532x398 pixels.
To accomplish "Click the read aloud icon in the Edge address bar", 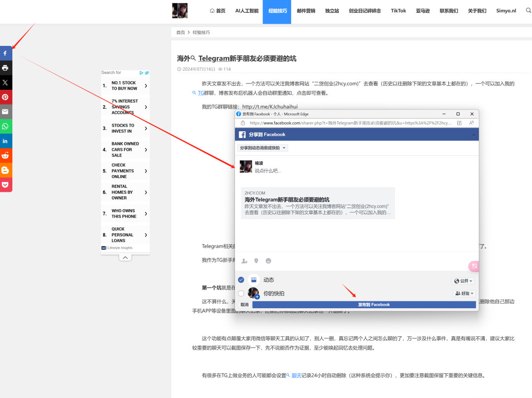I will (x=471, y=123).
